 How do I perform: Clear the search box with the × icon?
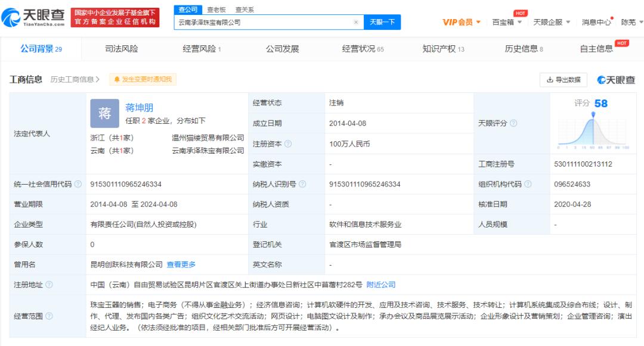click(357, 21)
